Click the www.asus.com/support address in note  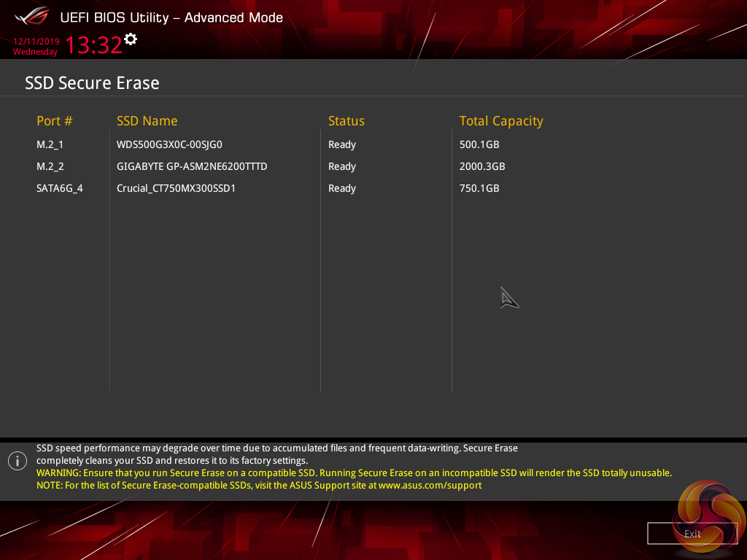point(430,485)
